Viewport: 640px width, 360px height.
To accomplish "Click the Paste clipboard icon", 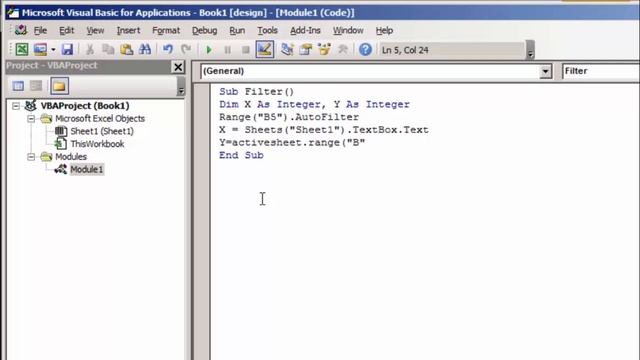I will (127, 50).
